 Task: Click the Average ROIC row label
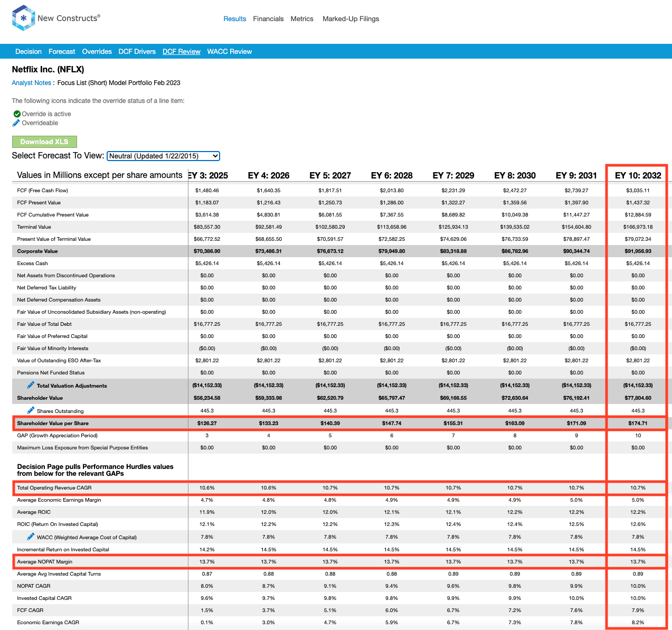click(34, 512)
